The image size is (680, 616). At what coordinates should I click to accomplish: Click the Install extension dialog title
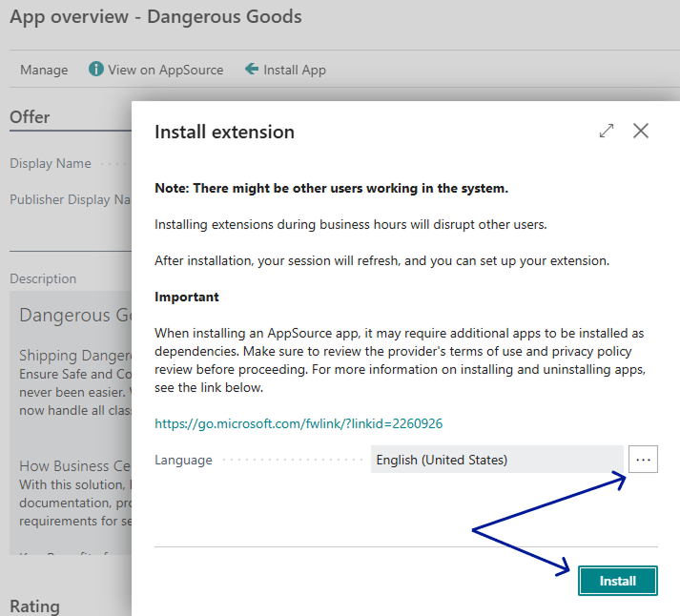(224, 132)
